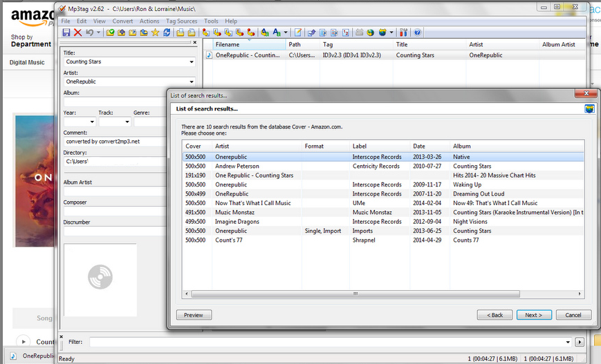Click the third converter icon in toolbar
Image resolution: width=601 pixels, height=364 pixels.
(x=228, y=32)
